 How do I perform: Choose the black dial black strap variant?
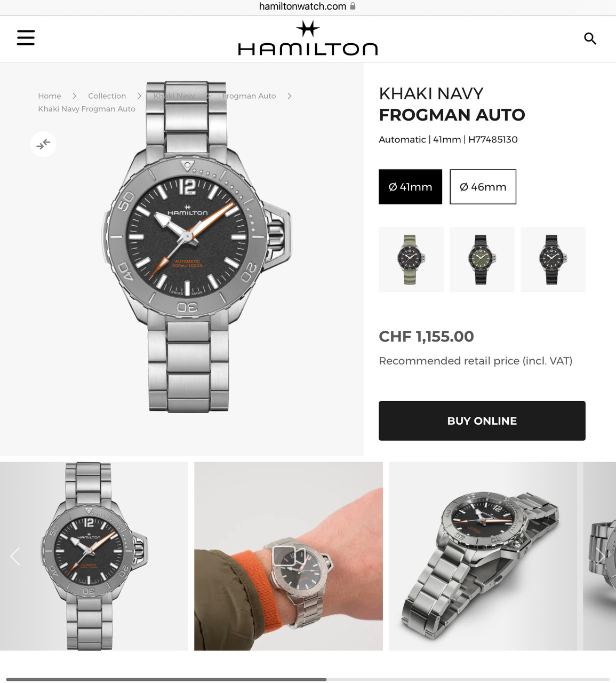coord(553,260)
